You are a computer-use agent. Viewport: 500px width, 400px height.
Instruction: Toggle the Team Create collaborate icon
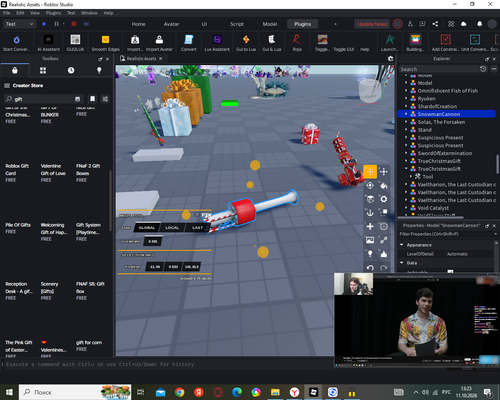pos(410,24)
